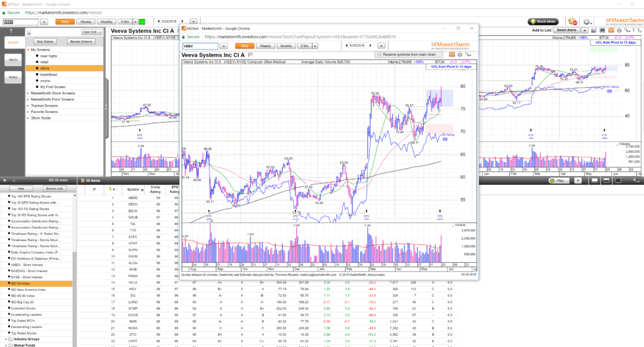Print the chart from main window
This screenshot has height=347, width=644.
pos(619,30)
